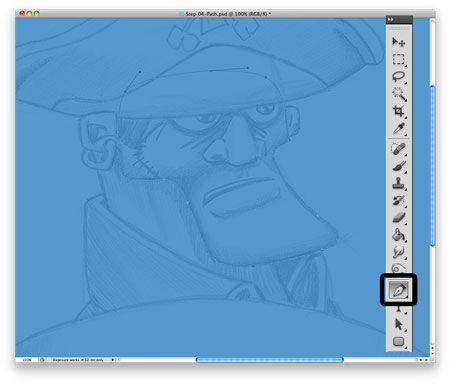
Task: Select the Rectangular Marquee tool
Action: tap(399, 59)
